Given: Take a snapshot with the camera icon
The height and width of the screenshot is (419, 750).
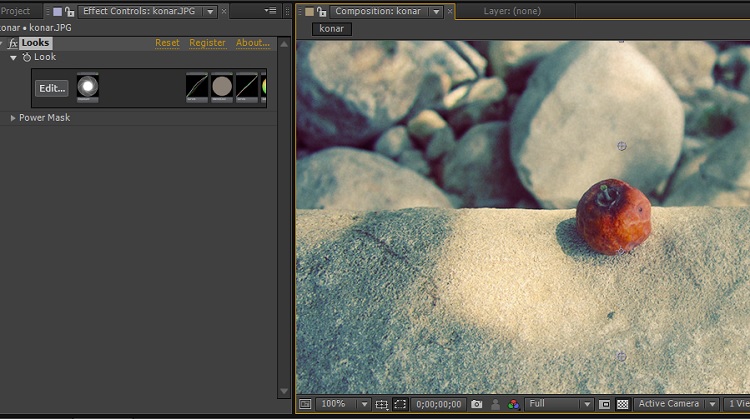Looking at the screenshot, I should [x=476, y=405].
